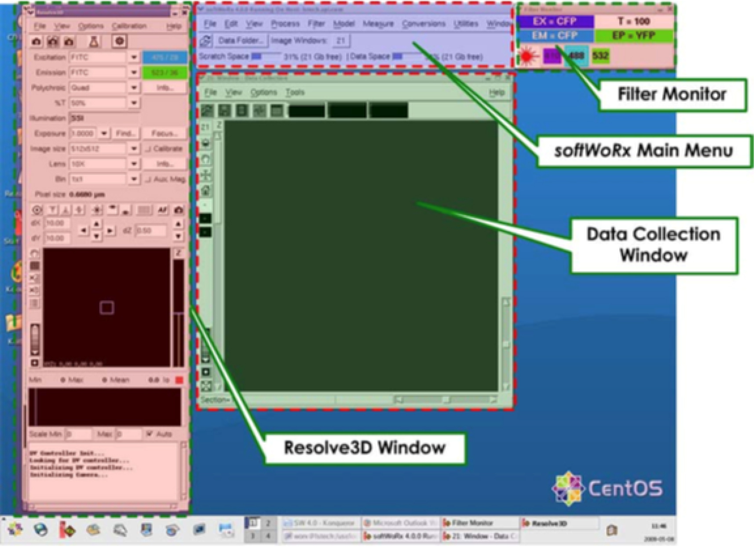Click the Data Folder button
The image size is (756, 547).
pyautogui.click(x=241, y=40)
